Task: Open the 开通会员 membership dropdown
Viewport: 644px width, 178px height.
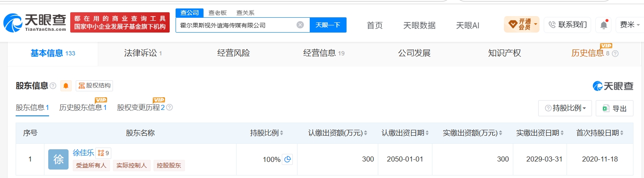Action: pyautogui.click(x=521, y=25)
